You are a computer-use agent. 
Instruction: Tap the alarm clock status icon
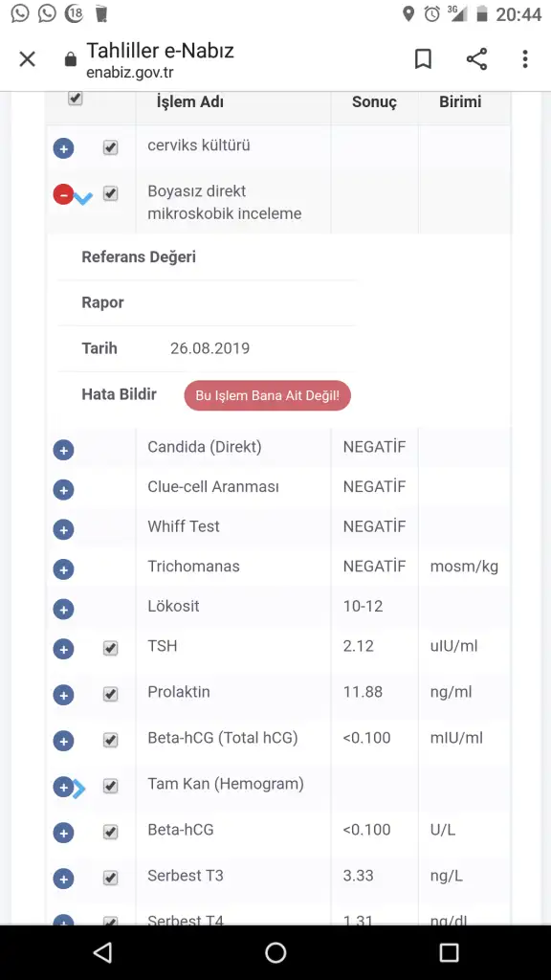[431, 13]
